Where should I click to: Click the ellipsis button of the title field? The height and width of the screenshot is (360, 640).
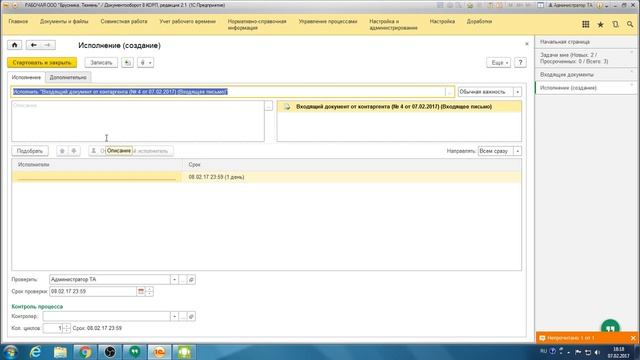[449, 92]
